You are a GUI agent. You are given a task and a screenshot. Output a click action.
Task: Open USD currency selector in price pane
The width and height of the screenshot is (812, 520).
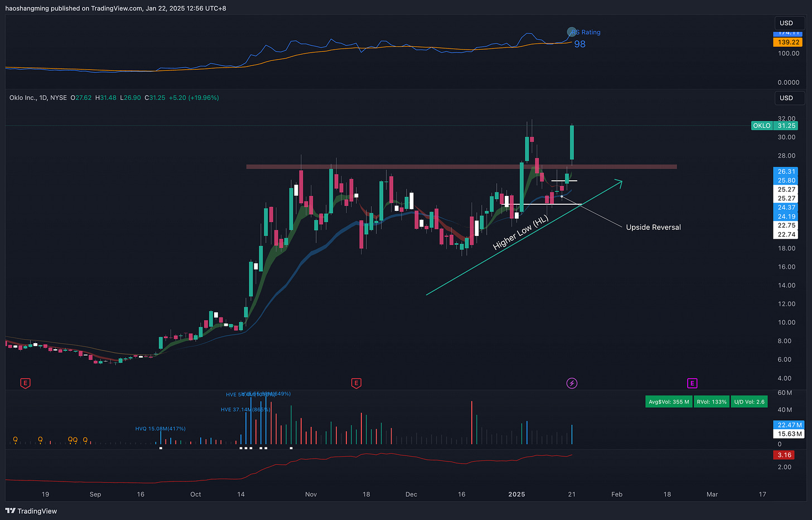789,98
